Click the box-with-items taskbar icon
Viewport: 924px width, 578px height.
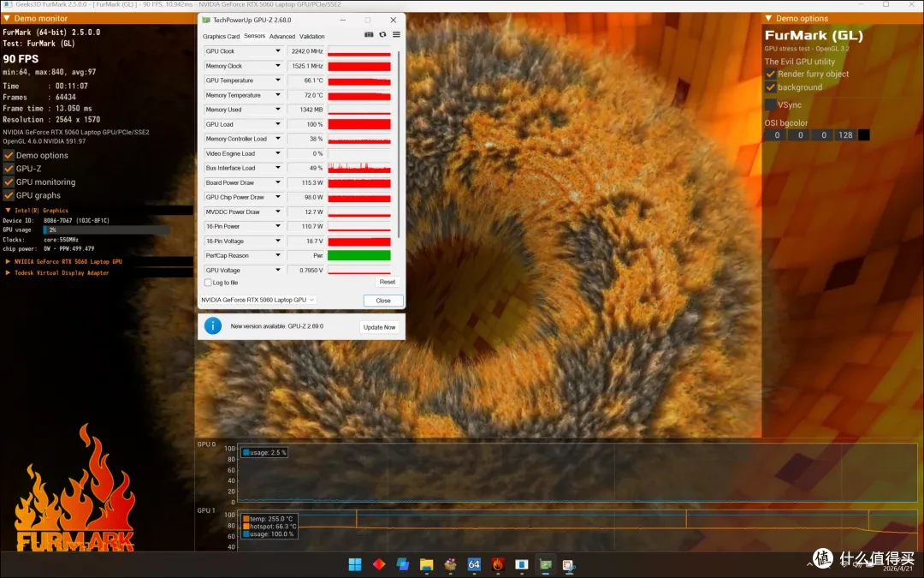(450, 564)
